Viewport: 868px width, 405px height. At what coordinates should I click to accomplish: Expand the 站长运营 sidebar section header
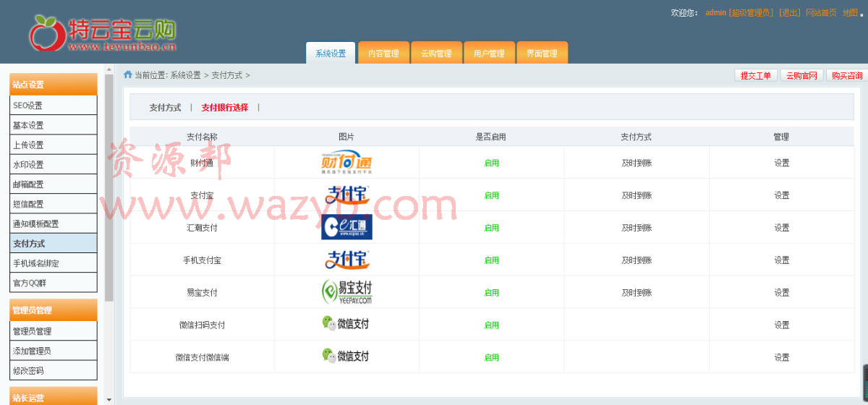pos(53,396)
